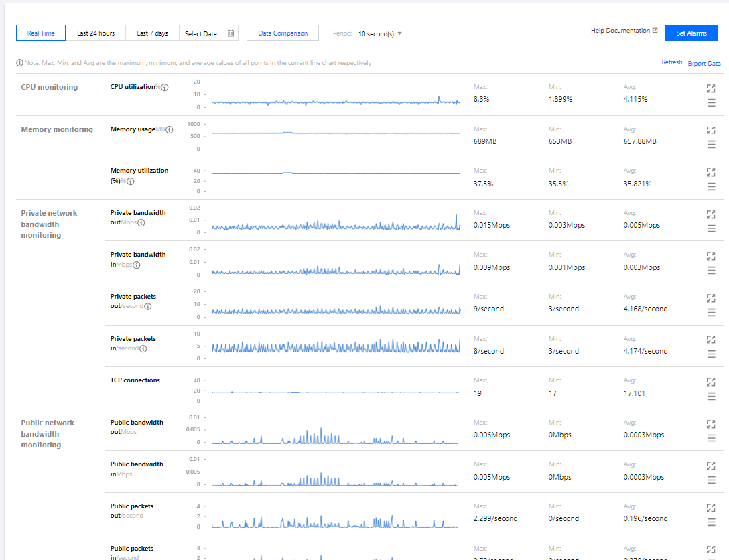Viewport: 729px width, 560px height.
Task: Expand the Public bandwidth out chart
Action: 711,424
